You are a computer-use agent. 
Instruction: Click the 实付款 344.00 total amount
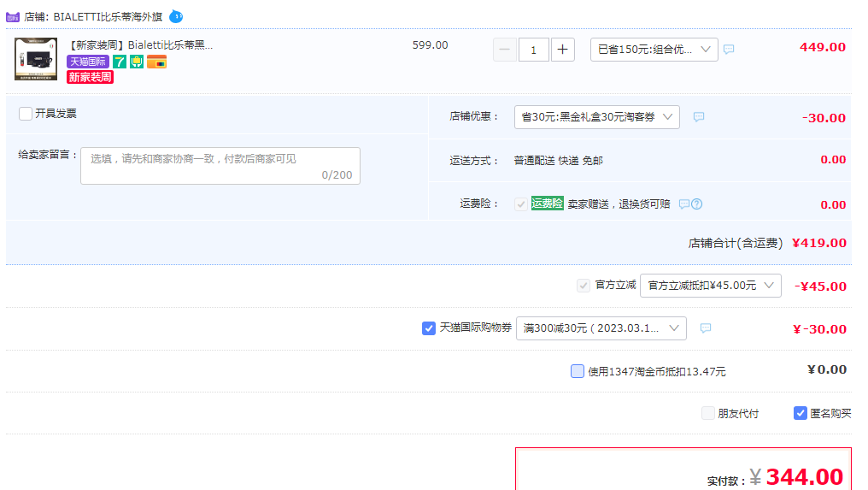pos(804,476)
